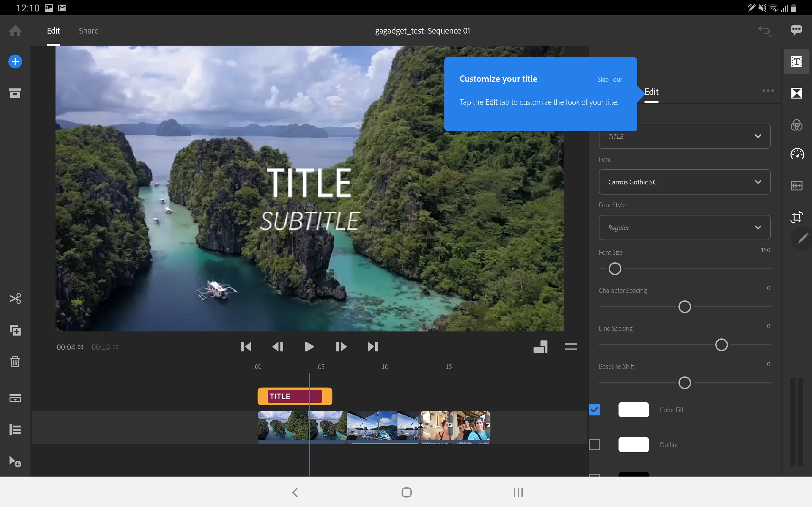This screenshot has width=812, height=507.
Task: Select the Edit tab in title panel
Action: (x=651, y=92)
